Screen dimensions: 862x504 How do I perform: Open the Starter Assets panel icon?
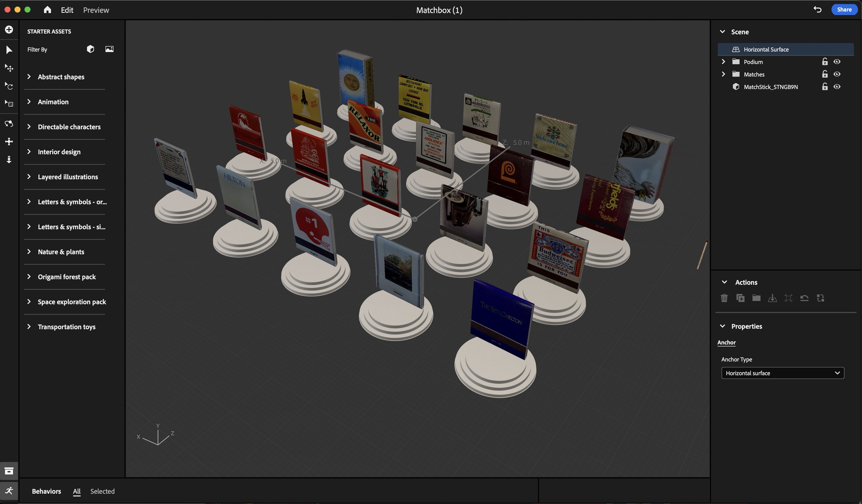[9, 471]
